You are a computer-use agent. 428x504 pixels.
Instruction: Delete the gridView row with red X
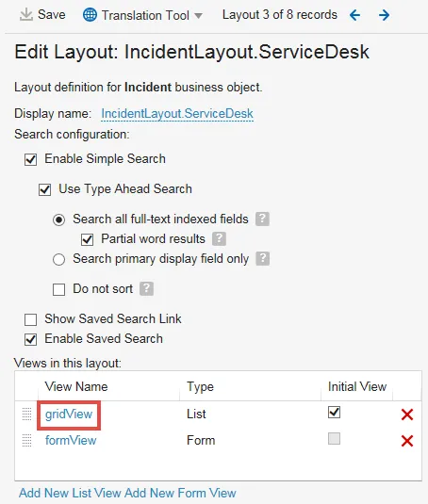click(x=407, y=415)
